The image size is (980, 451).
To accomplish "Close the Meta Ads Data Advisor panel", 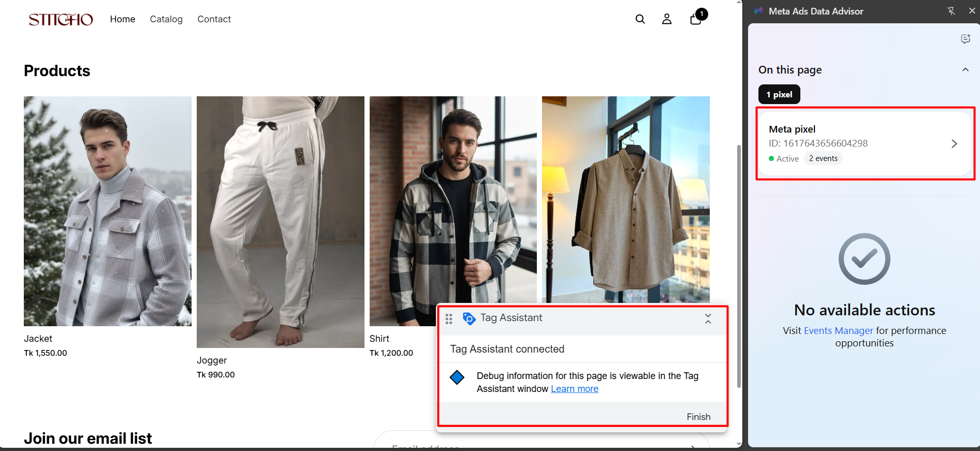I will [x=972, y=11].
